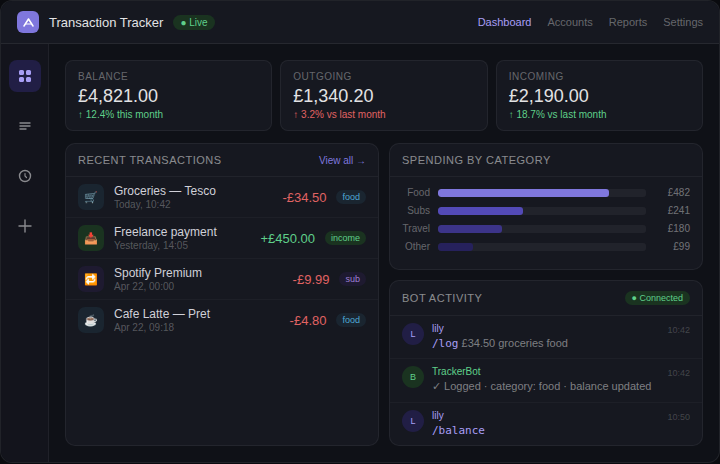Click the £482 Food total

point(679,192)
